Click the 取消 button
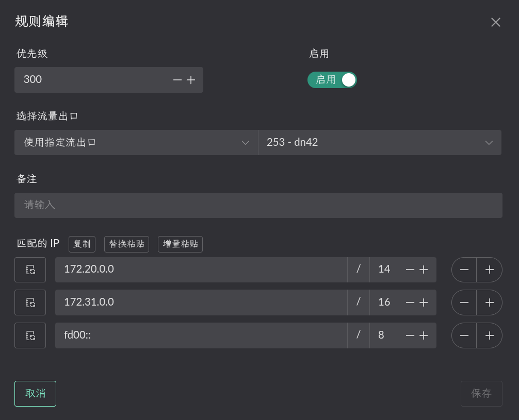Viewport: 519px width, 420px height. click(x=35, y=394)
